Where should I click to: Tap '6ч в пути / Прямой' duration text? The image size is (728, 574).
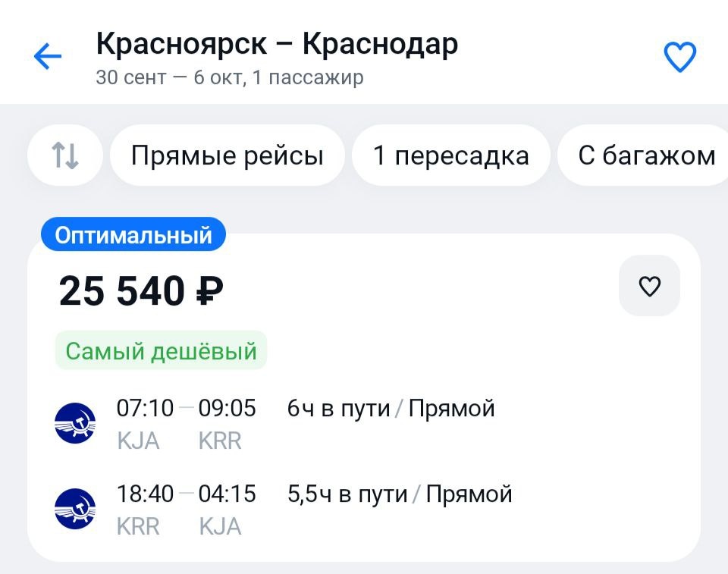pyautogui.click(x=391, y=409)
